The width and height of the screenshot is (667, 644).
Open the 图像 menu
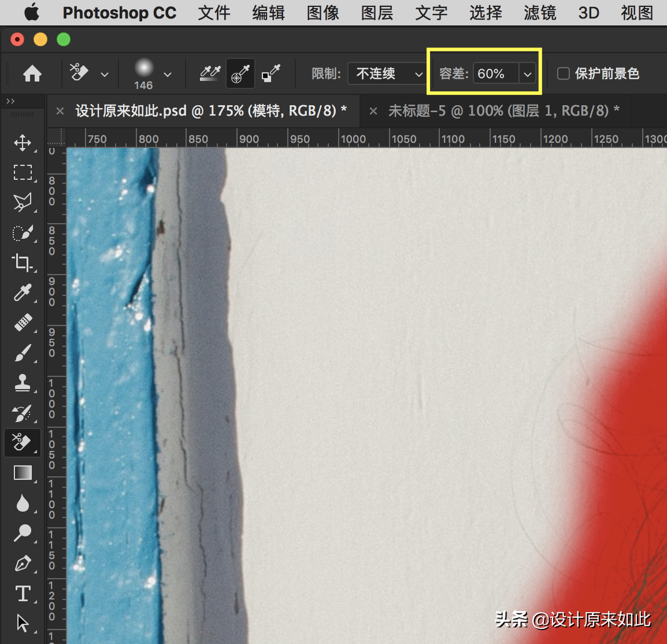[x=323, y=13]
